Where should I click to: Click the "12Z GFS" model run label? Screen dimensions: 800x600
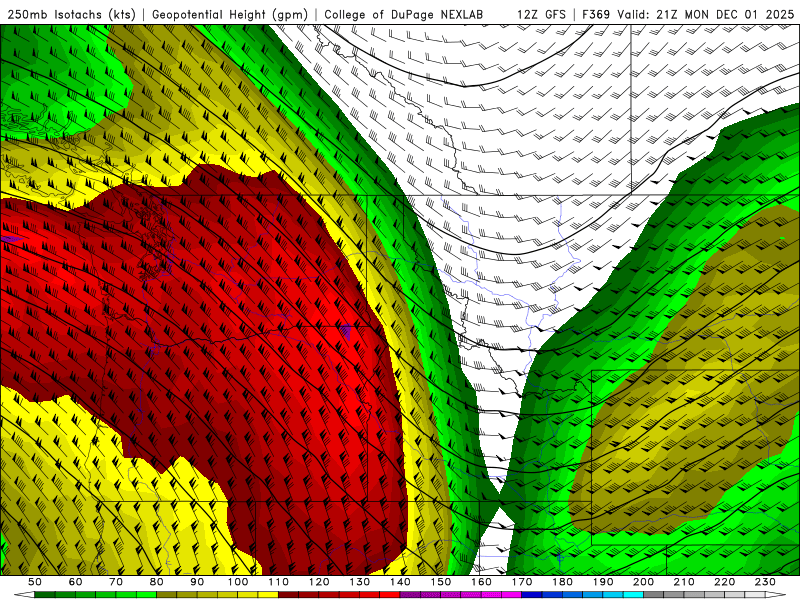(x=541, y=14)
